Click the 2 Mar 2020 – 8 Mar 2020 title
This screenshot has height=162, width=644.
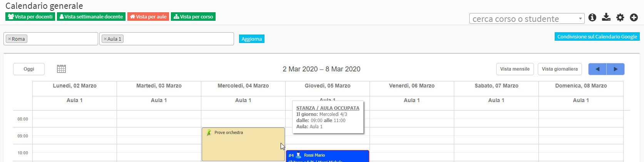321,69
